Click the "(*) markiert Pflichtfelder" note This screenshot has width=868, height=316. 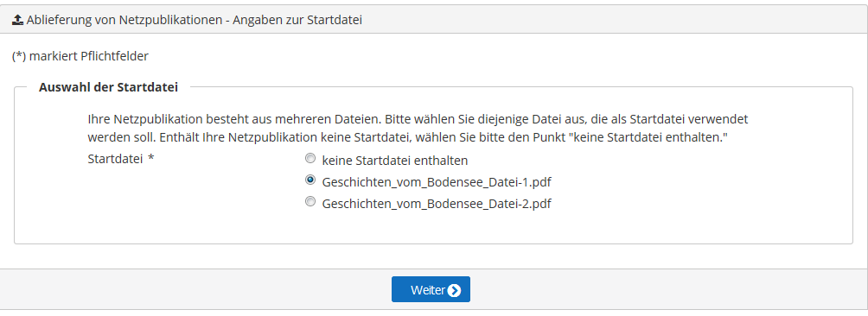point(80,56)
